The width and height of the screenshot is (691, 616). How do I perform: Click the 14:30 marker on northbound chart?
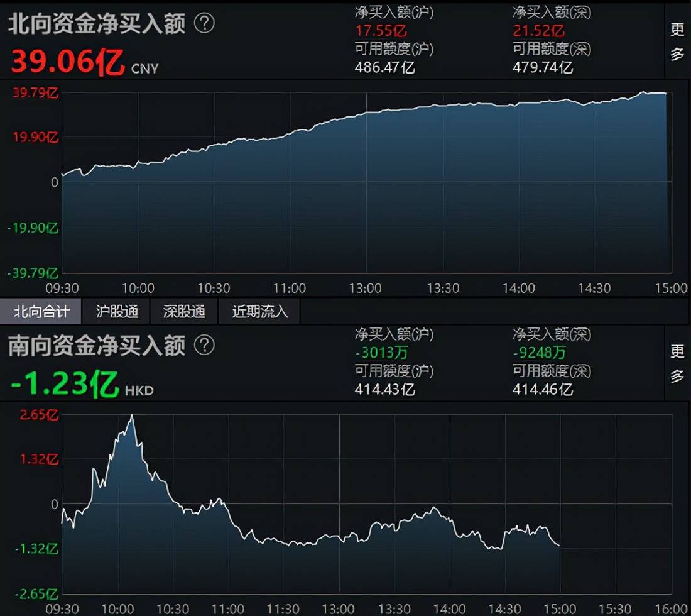tap(594, 289)
